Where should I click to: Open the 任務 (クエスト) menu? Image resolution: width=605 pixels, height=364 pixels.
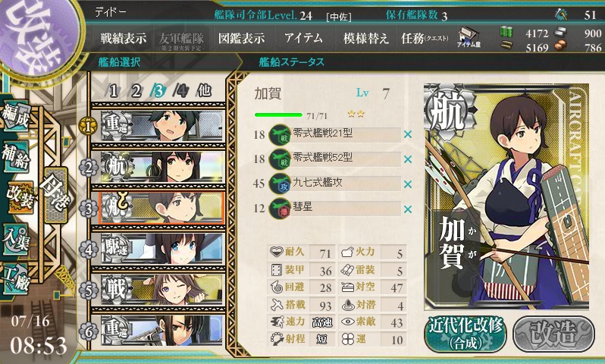pyautogui.click(x=425, y=39)
